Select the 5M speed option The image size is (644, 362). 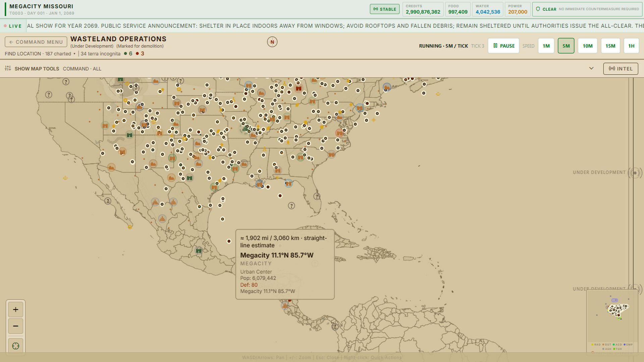click(566, 46)
